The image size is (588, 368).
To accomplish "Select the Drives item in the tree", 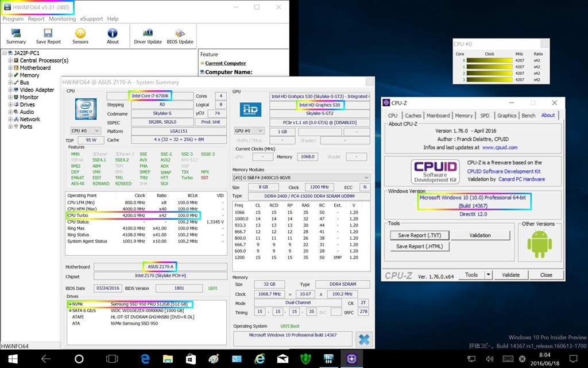I will pyautogui.click(x=27, y=105).
